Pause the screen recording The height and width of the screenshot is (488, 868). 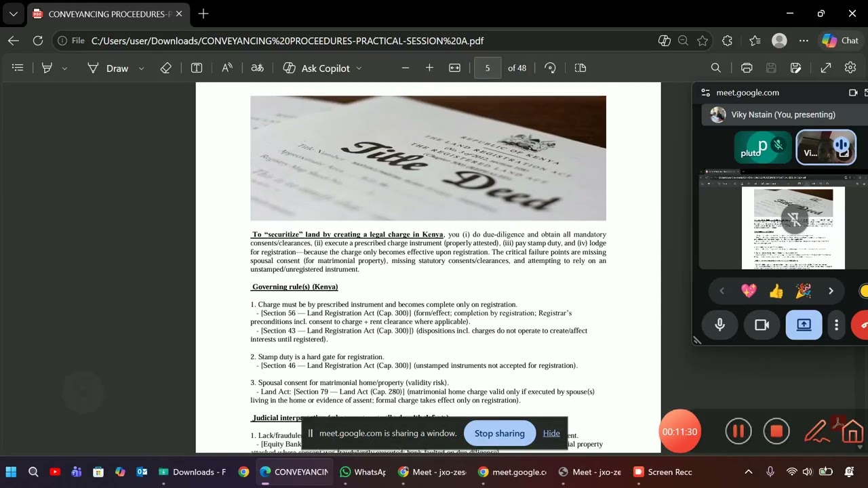pos(738,431)
